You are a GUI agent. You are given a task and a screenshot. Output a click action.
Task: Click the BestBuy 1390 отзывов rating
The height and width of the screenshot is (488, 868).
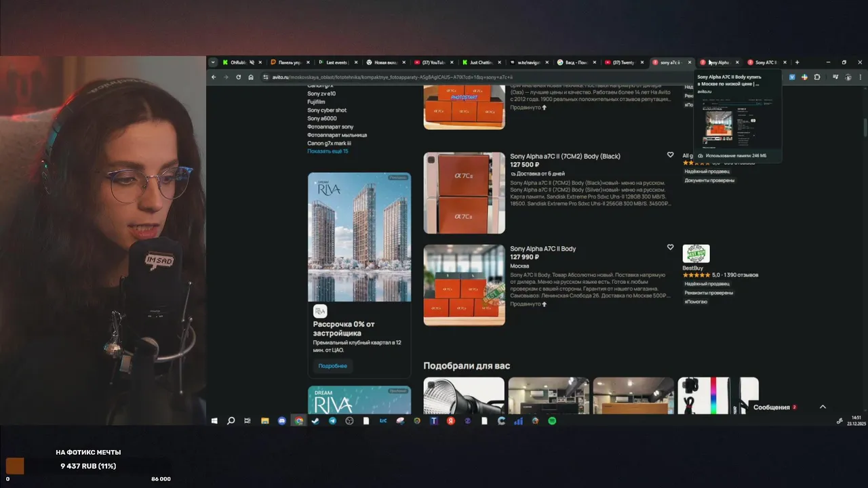720,275
